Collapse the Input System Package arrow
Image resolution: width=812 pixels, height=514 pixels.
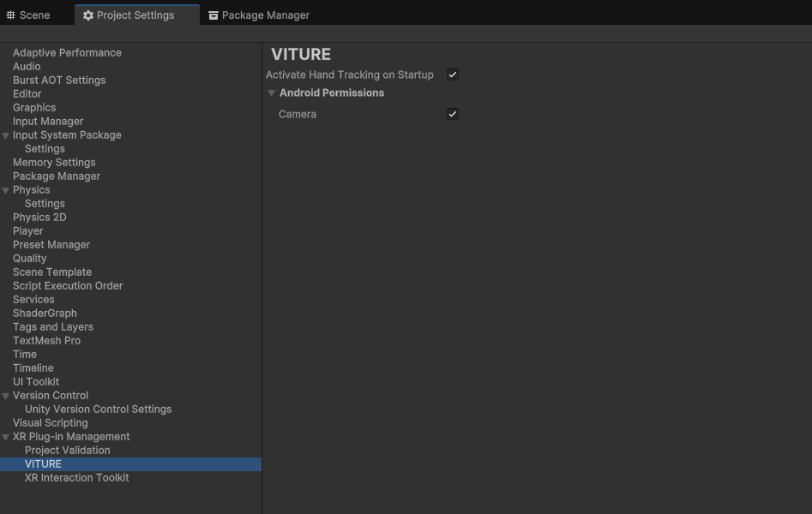coord(6,135)
